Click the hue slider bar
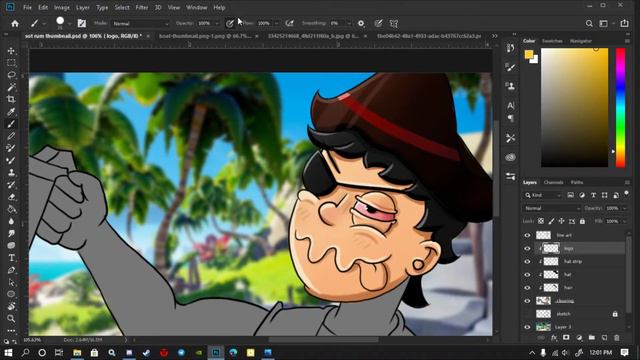This screenshot has width=640, height=360. pyautogui.click(x=620, y=108)
